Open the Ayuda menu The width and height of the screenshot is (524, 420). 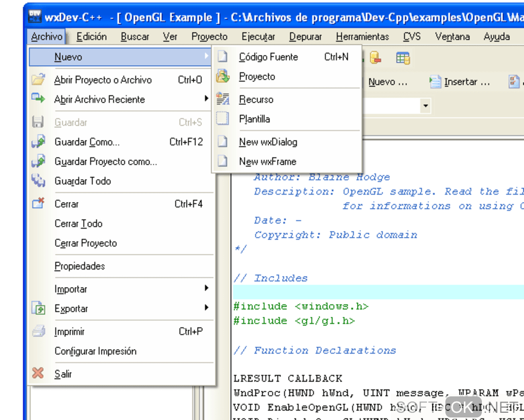pos(497,36)
